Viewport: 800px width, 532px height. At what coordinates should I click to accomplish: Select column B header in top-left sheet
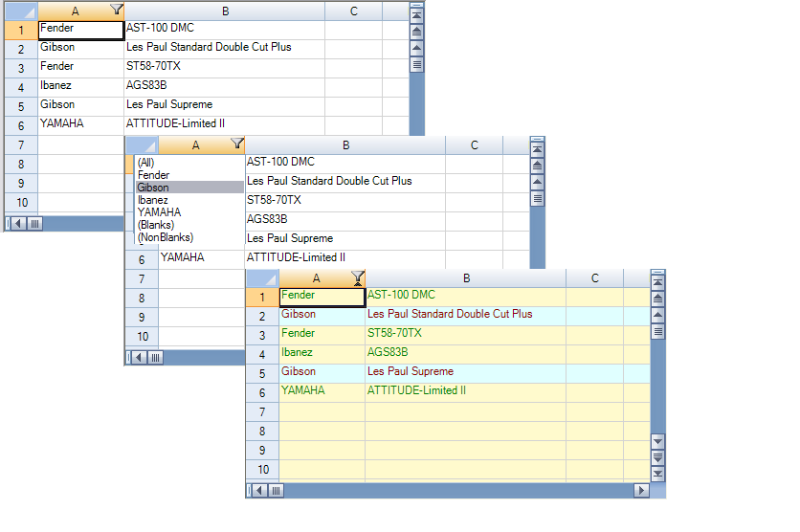pyautogui.click(x=225, y=11)
